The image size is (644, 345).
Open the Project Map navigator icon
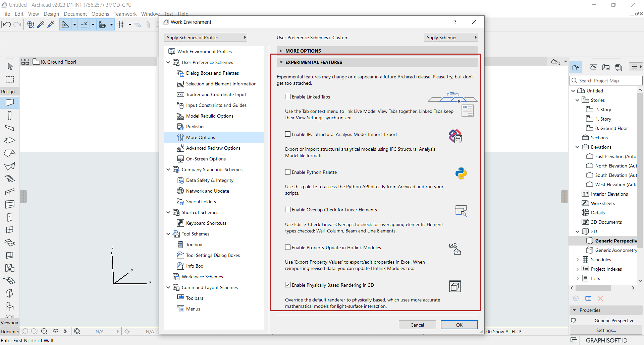point(576,67)
